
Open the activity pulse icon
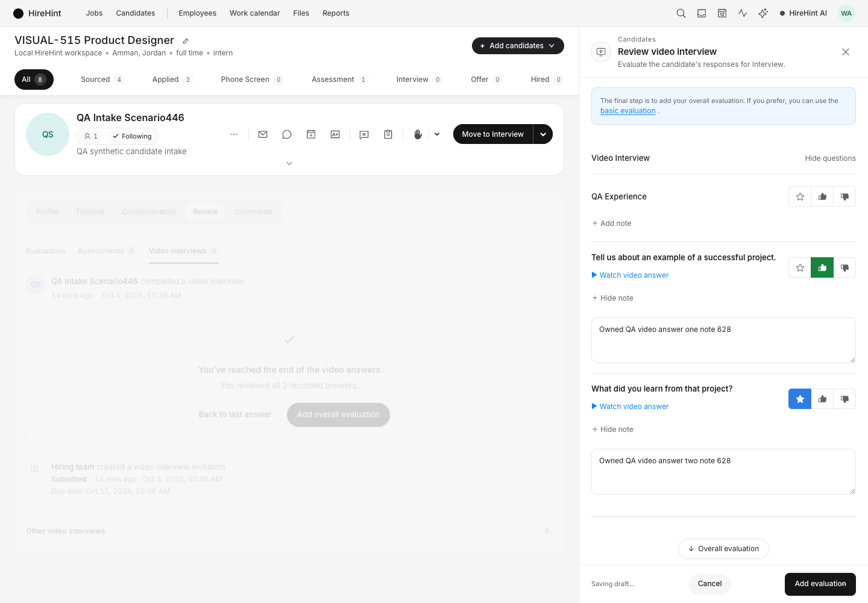743,13
